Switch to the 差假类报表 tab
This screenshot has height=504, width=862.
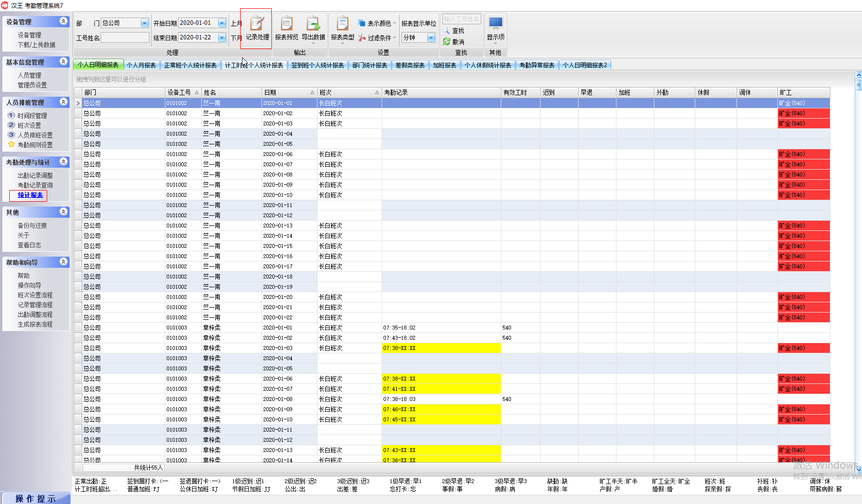410,65
